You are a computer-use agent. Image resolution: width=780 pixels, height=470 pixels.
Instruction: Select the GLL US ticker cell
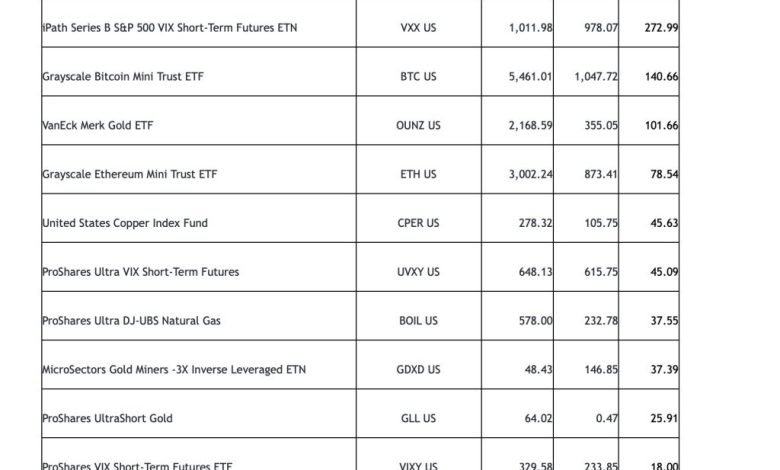pos(417,419)
